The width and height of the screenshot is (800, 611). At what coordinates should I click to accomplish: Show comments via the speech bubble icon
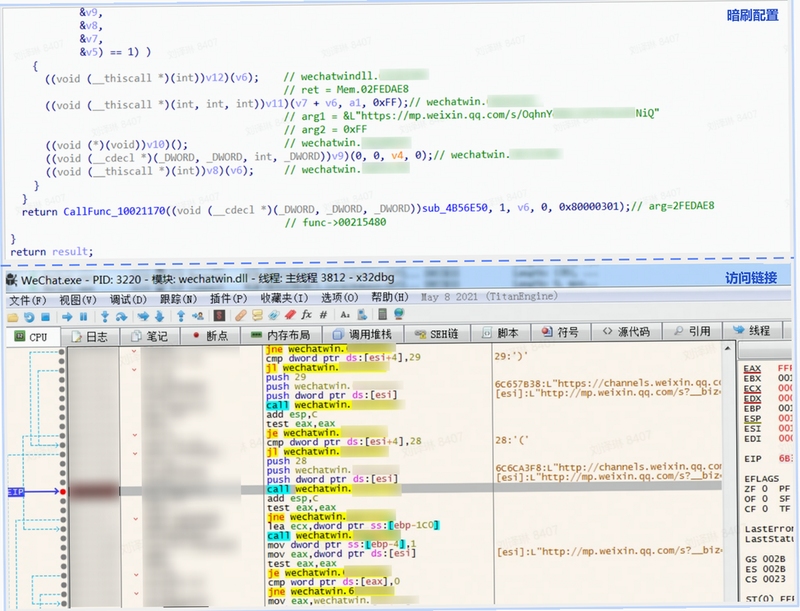point(257,316)
